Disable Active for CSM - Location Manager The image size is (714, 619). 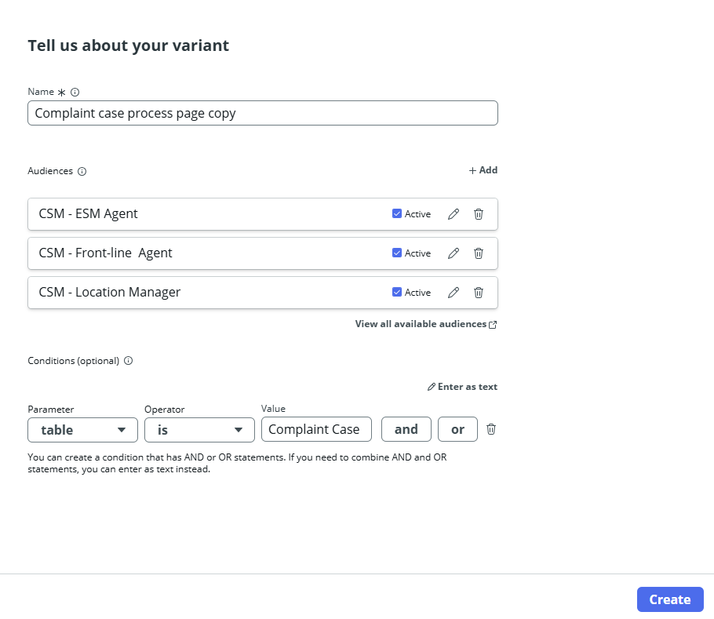397,292
